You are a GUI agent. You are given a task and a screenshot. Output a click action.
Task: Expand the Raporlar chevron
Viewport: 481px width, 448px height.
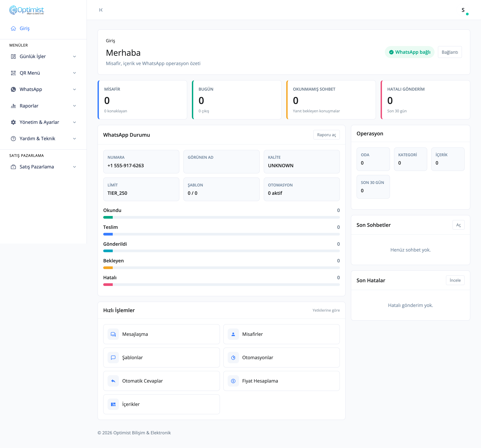click(x=74, y=106)
